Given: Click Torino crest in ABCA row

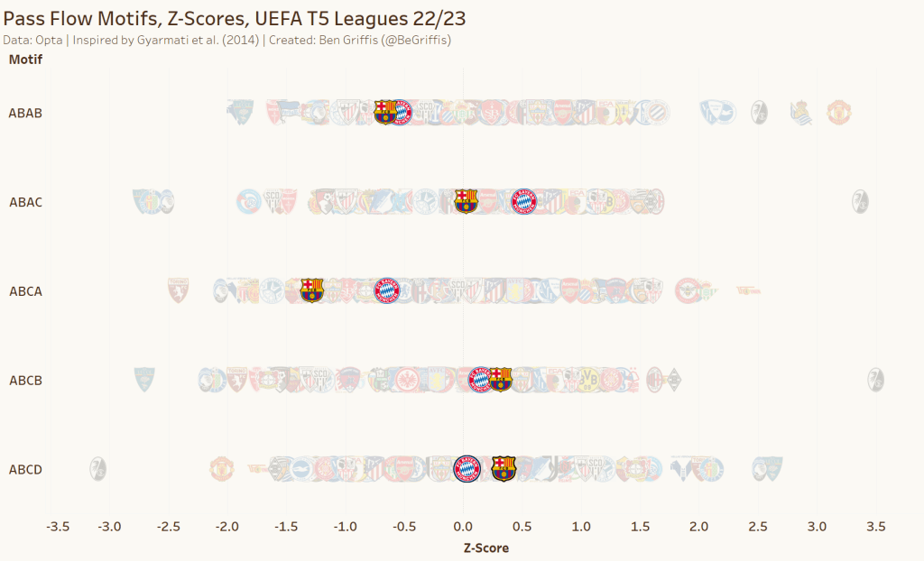Looking at the screenshot, I should tap(178, 290).
